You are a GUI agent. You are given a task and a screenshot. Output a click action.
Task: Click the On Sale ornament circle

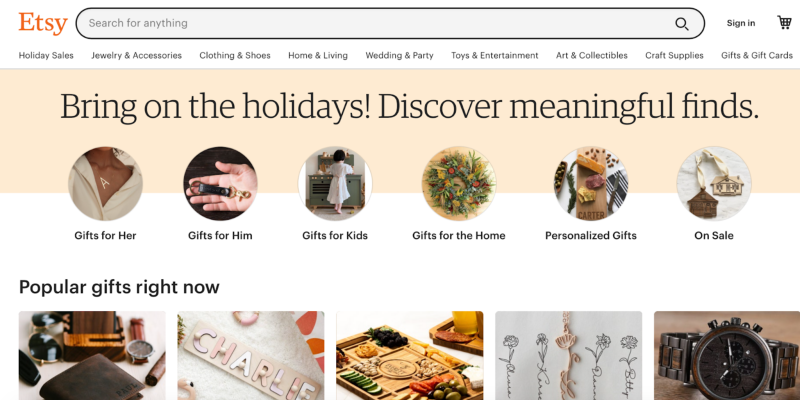tap(714, 184)
